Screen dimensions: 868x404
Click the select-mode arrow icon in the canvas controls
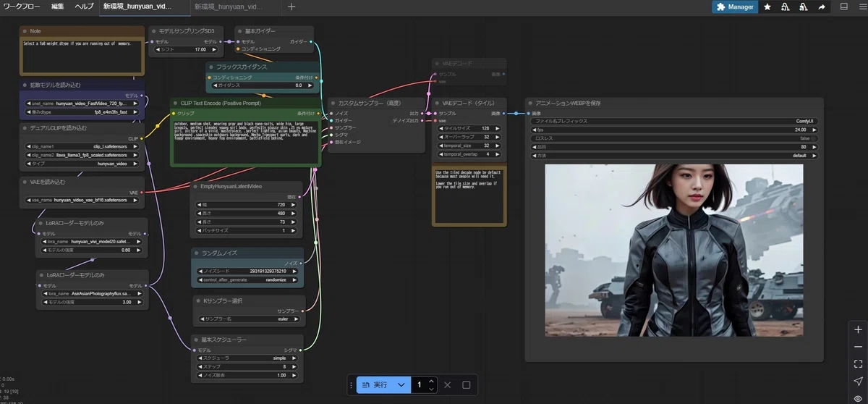click(857, 381)
